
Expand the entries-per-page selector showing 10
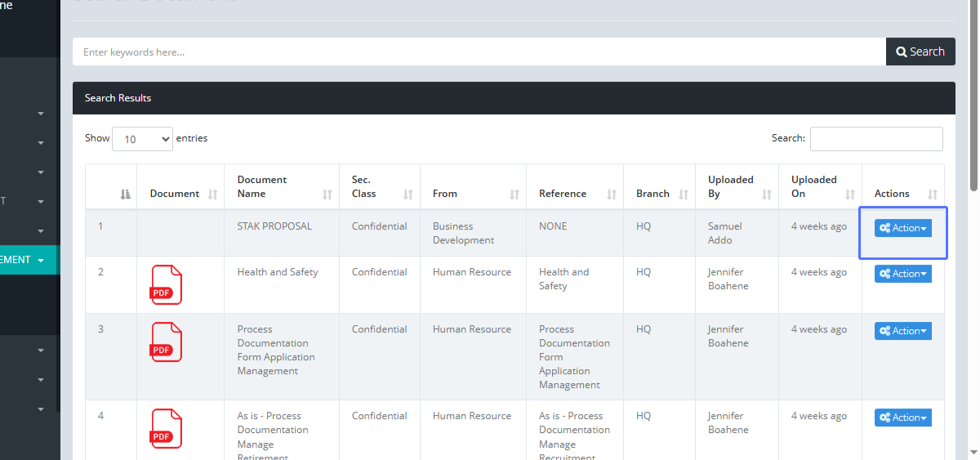[x=142, y=139]
